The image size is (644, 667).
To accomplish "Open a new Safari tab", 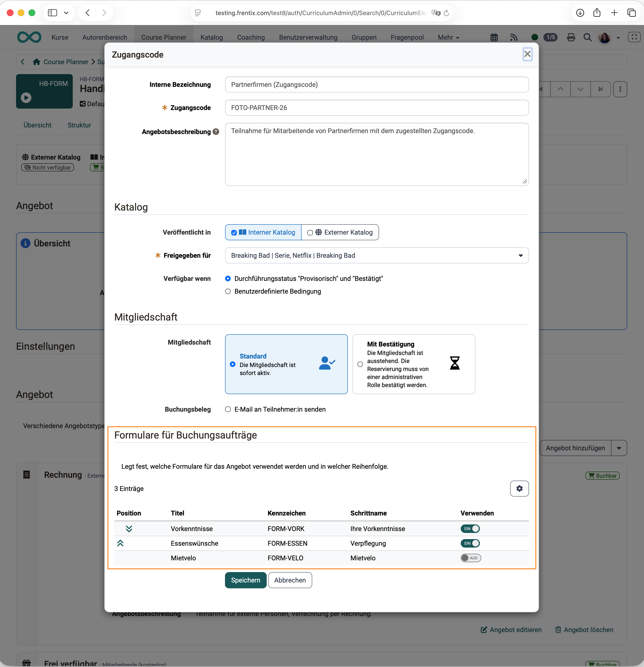I will coord(614,13).
